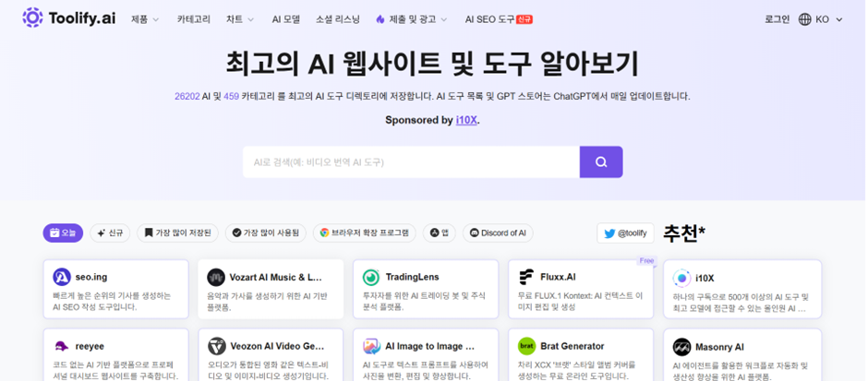Open the Fluxx.AI logo icon
Viewport: 868px width, 381px height.
(x=526, y=277)
